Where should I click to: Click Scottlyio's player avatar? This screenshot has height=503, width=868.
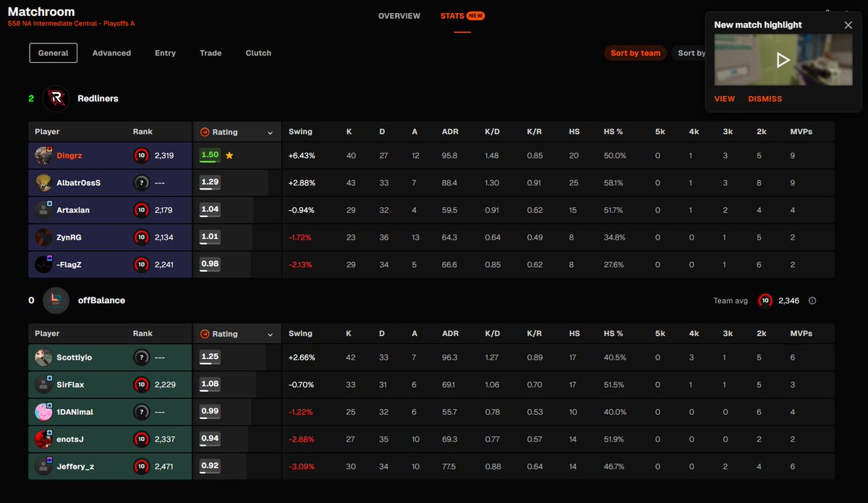[43, 358]
